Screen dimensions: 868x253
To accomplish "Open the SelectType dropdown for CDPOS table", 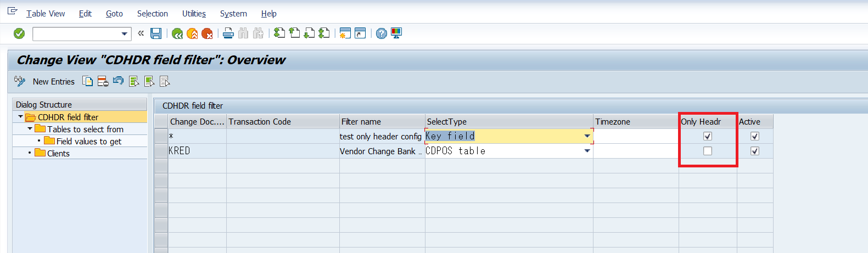I will pos(587,151).
